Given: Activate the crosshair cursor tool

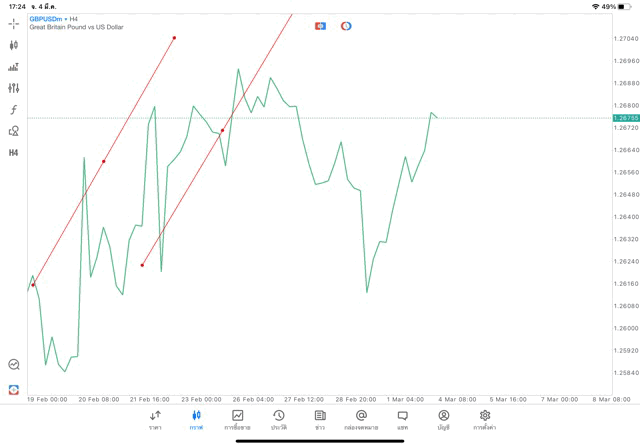Looking at the screenshot, I should [x=14, y=23].
